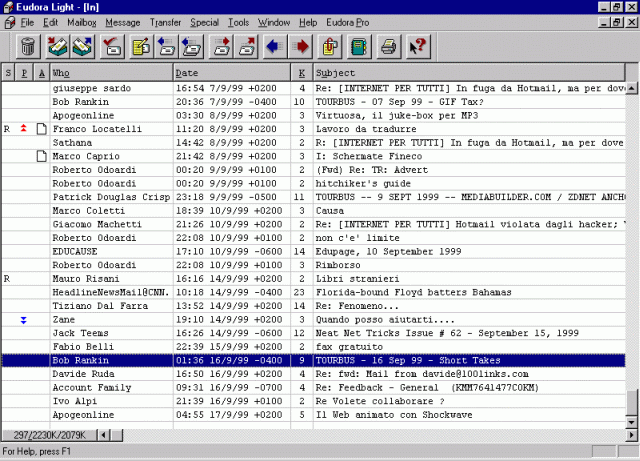Select the message from Sathana
Screen dimensions: 640x461
tap(313, 143)
